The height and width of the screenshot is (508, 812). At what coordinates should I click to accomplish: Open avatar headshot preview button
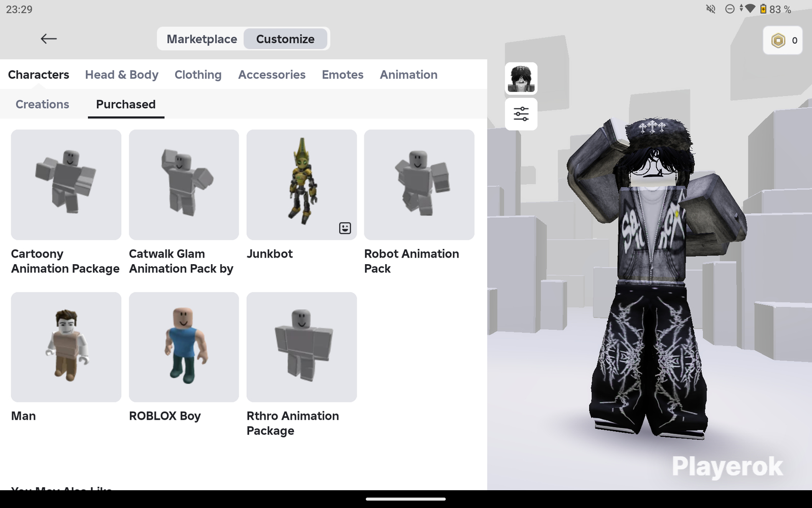pyautogui.click(x=521, y=78)
